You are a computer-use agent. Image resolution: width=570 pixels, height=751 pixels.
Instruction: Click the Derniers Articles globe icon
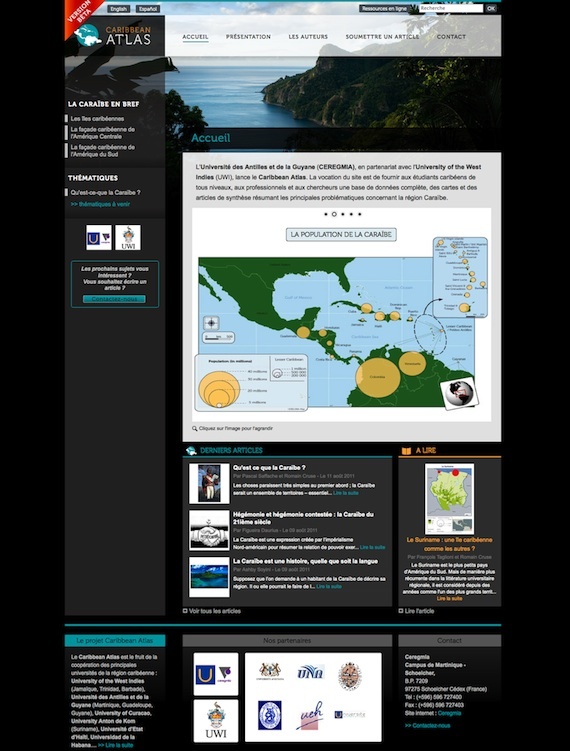point(191,450)
